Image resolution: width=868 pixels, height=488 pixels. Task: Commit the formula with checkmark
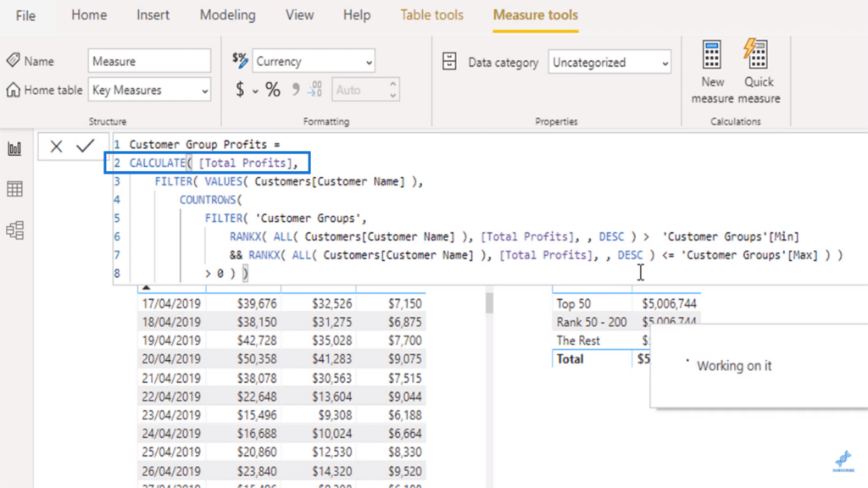pyautogui.click(x=86, y=146)
